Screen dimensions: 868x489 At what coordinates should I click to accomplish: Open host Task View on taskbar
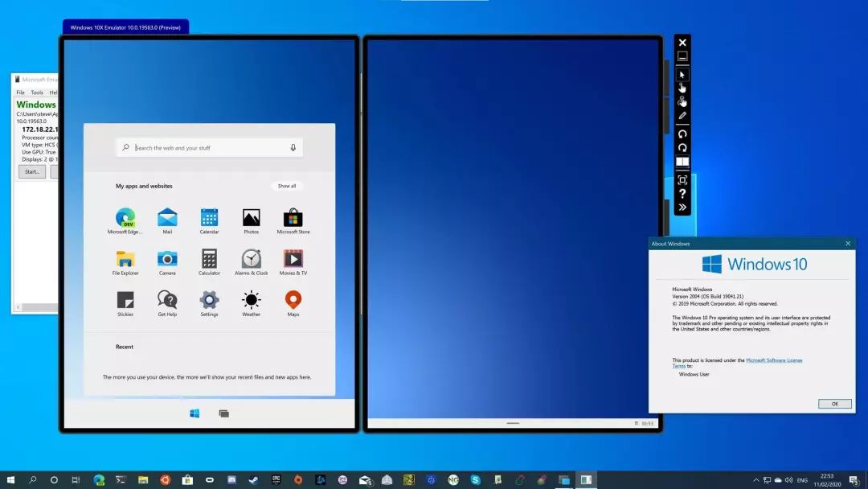(x=76, y=479)
